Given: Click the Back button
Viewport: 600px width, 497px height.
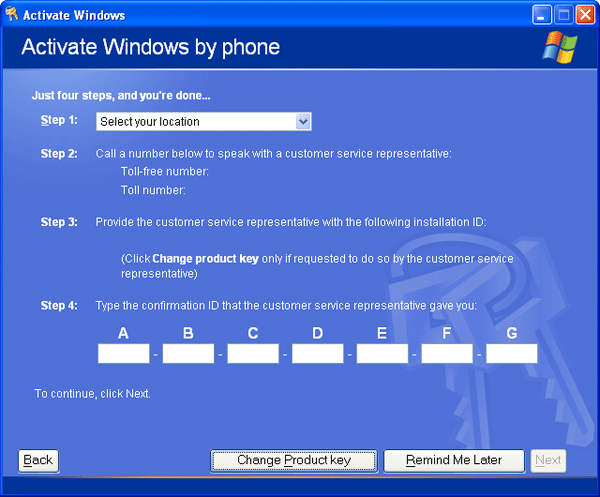Looking at the screenshot, I should pyautogui.click(x=38, y=461).
